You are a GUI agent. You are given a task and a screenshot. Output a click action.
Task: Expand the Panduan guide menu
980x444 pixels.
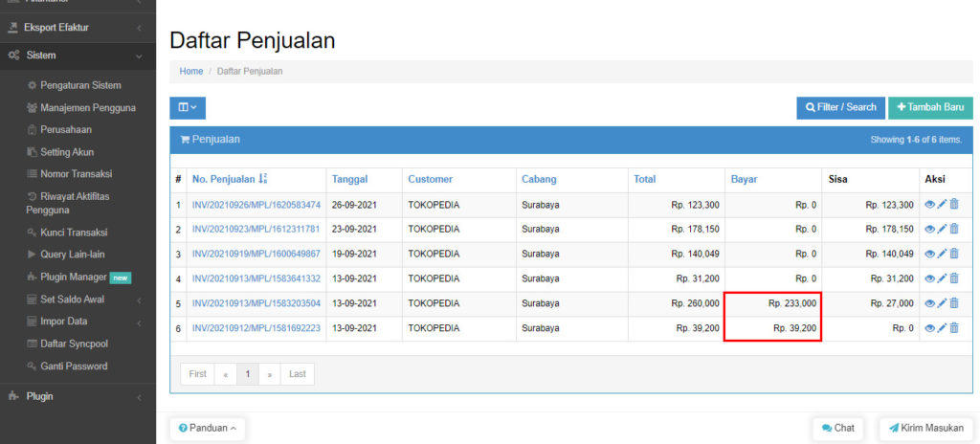click(207, 428)
